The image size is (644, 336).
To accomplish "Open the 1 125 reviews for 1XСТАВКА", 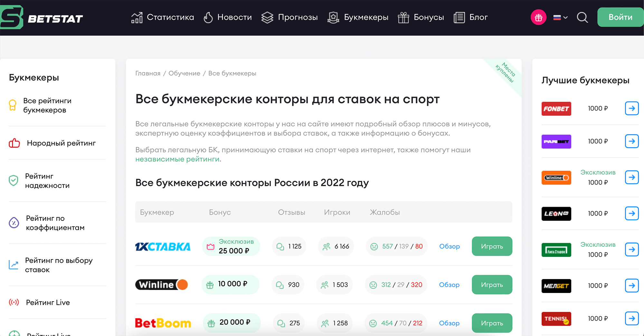I will 289,246.
